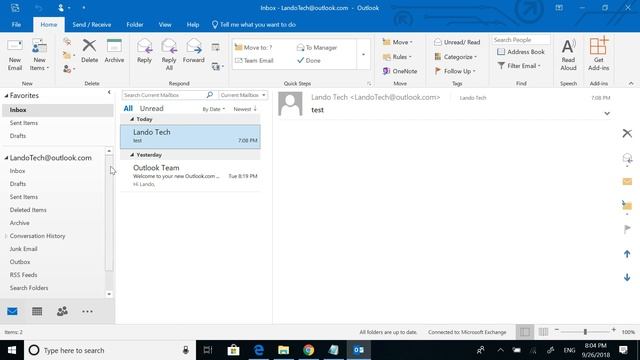The image size is (640, 360).
Task: Open the Deleted Items folder
Action: pos(28,210)
